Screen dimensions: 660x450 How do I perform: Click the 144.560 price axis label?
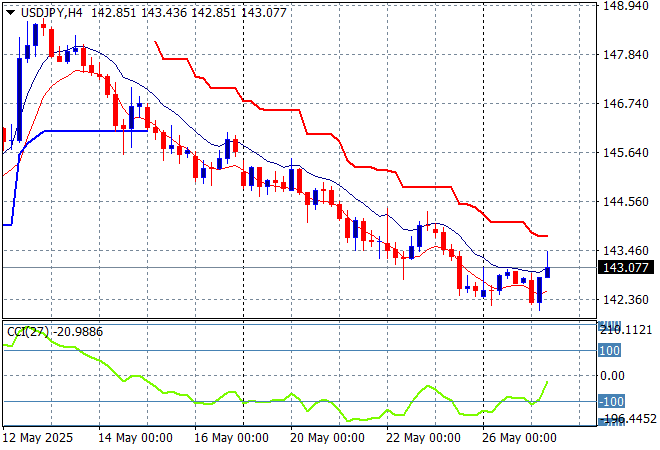[626, 202]
